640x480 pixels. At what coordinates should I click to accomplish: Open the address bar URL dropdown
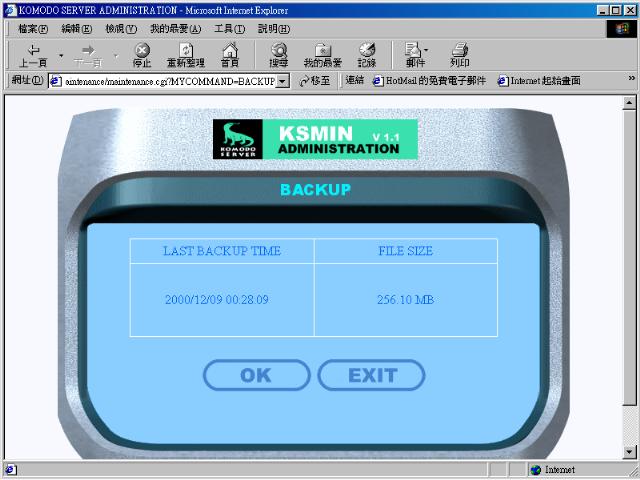point(283,81)
